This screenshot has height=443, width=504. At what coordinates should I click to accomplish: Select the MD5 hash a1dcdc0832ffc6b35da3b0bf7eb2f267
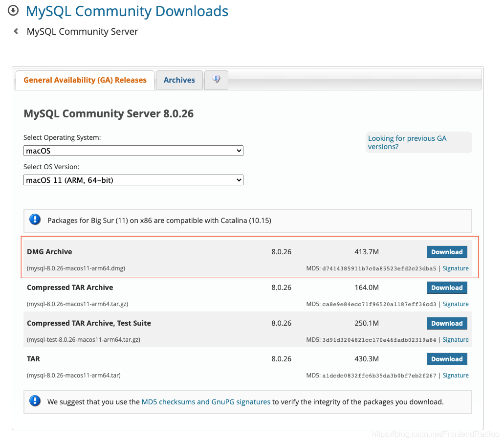tap(379, 376)
